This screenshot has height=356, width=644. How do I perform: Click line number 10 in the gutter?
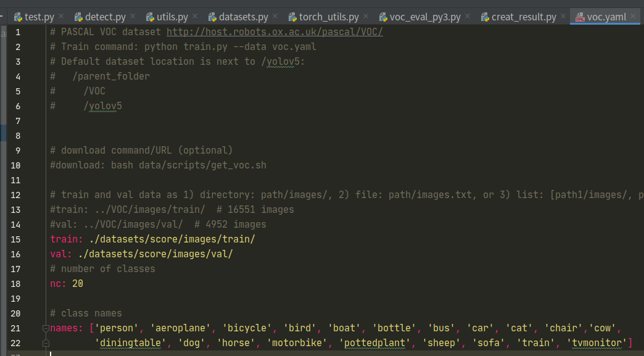15,165
